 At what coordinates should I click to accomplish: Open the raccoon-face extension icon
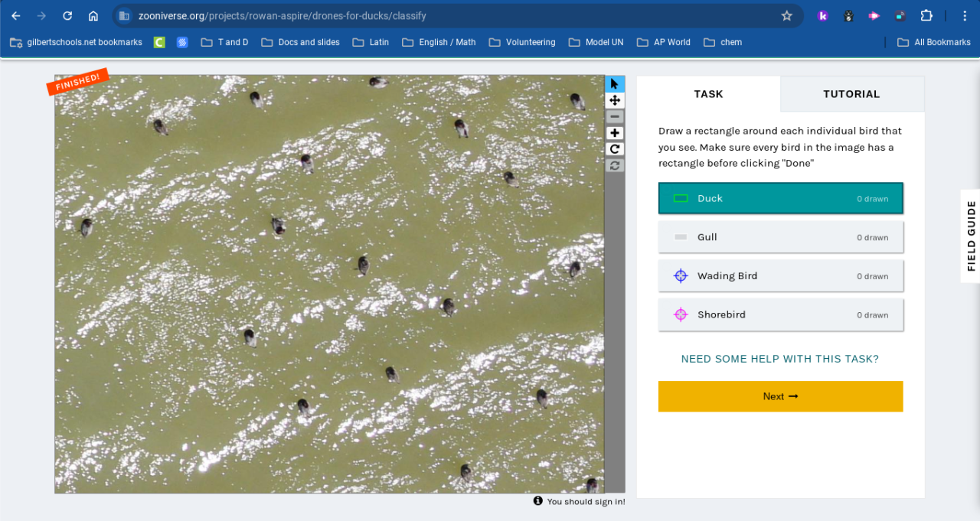click(848, 15)
